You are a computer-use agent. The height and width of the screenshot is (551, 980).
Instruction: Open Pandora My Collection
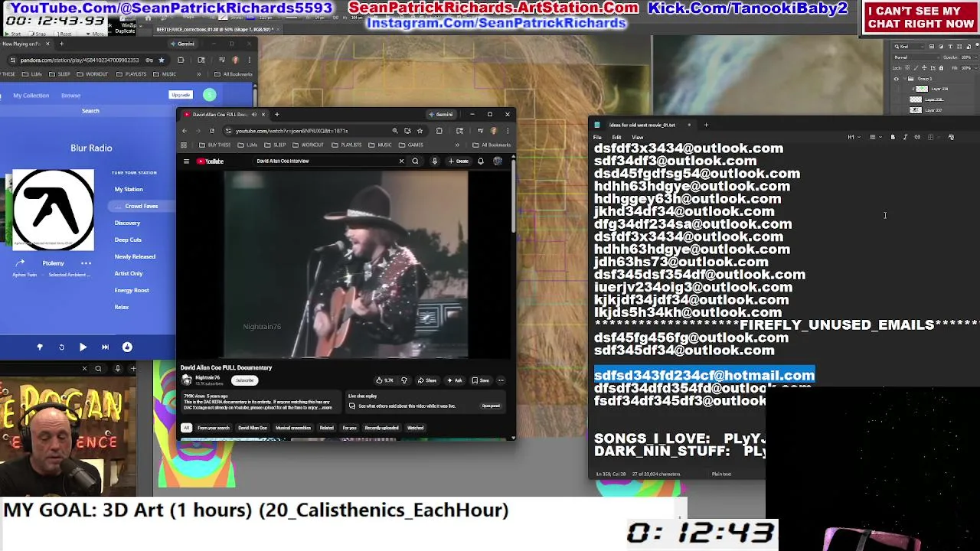[x=31, y=96]
